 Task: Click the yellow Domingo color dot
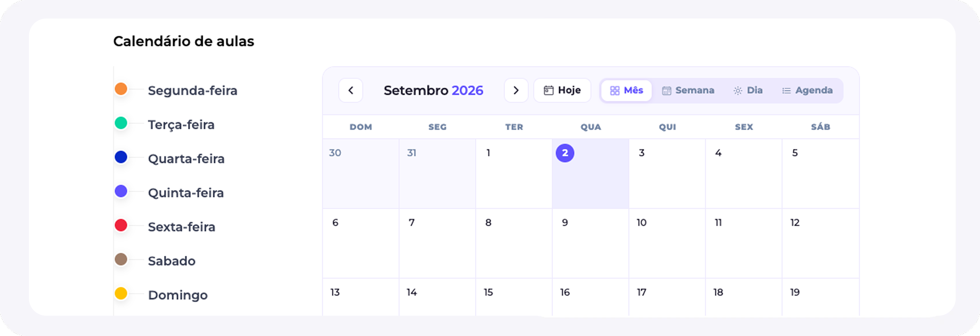coord(121,293)
